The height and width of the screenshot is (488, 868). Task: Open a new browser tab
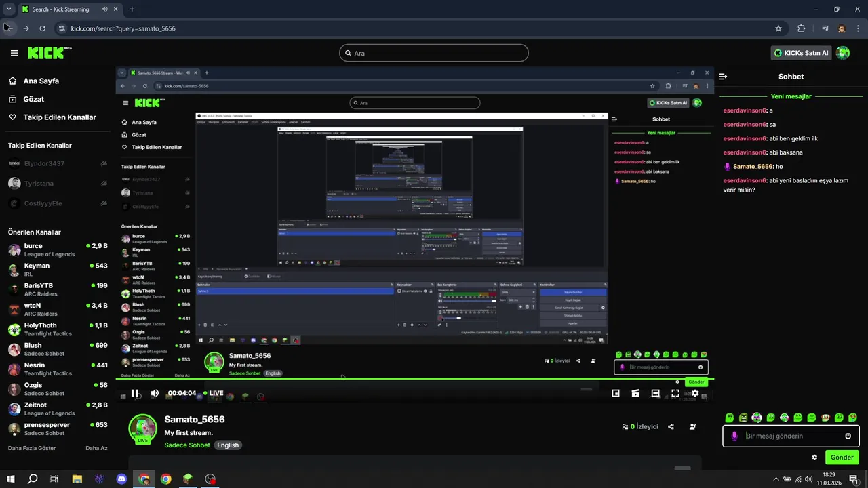point(132,9)
